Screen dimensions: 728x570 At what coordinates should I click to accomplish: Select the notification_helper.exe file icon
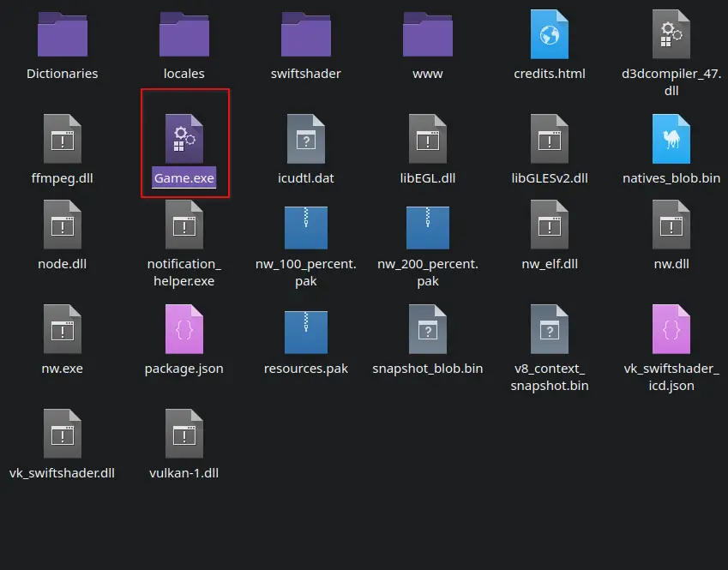(184, 225)
